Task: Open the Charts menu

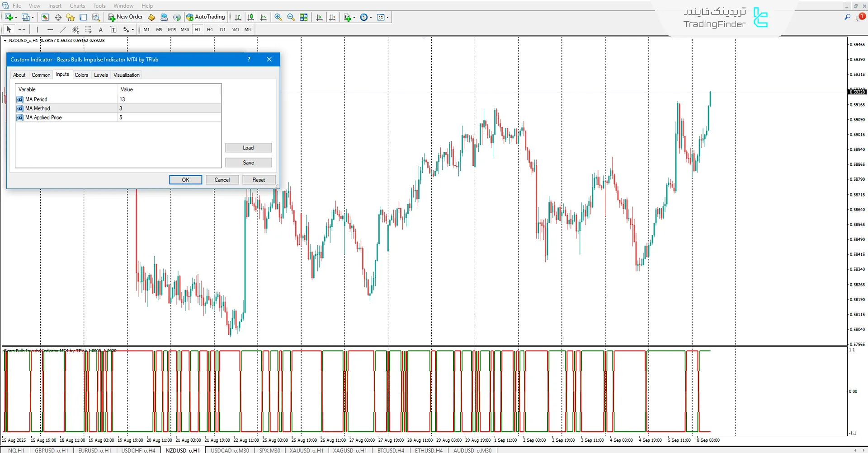Action: (77, 5)
